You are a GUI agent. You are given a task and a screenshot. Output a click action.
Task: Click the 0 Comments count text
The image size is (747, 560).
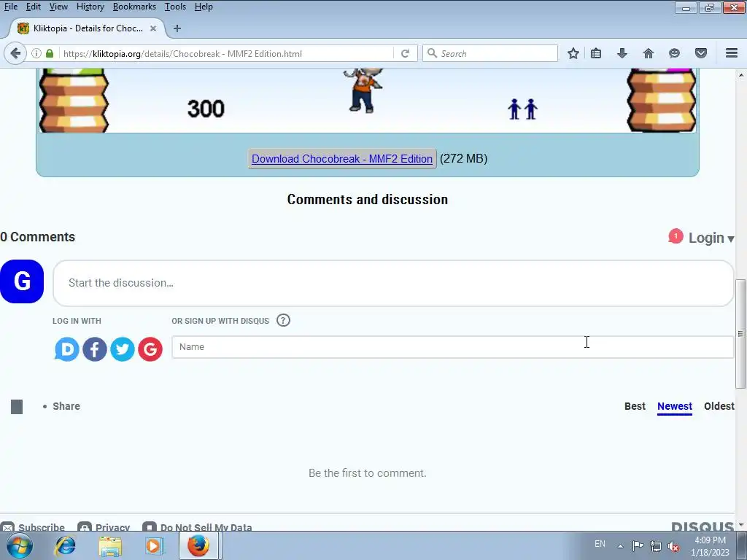point(38,237)
